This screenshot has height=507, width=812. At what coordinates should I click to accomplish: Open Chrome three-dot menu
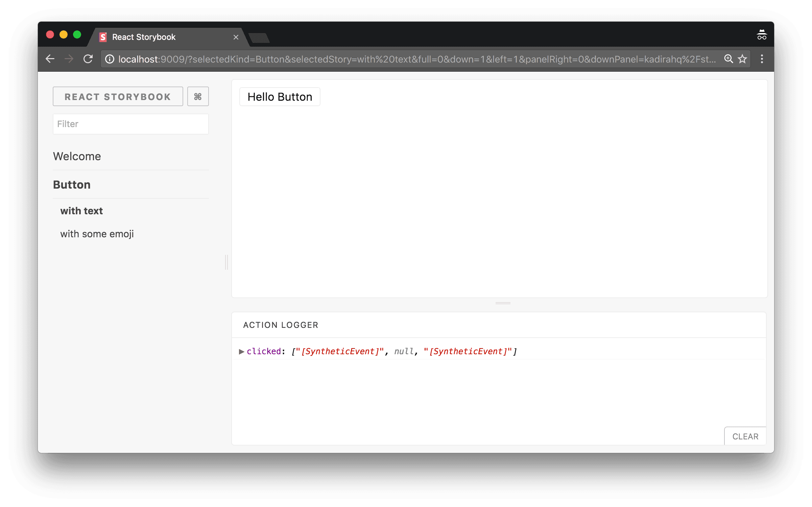762,59
